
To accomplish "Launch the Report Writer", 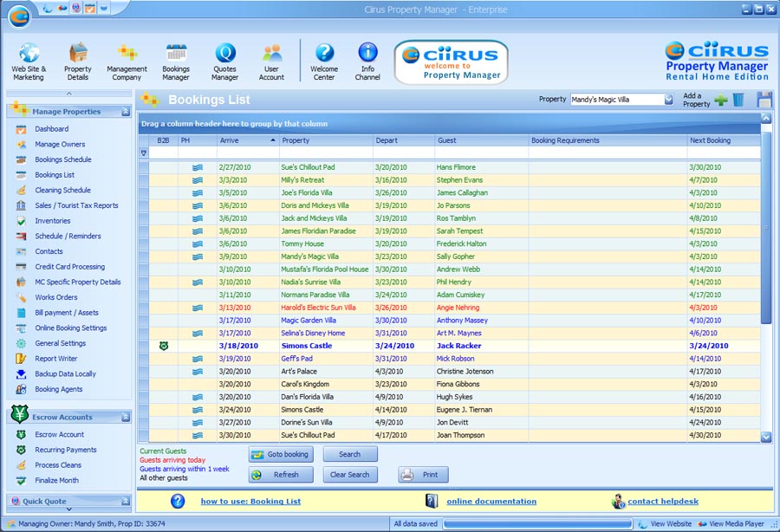I will 56,359.
